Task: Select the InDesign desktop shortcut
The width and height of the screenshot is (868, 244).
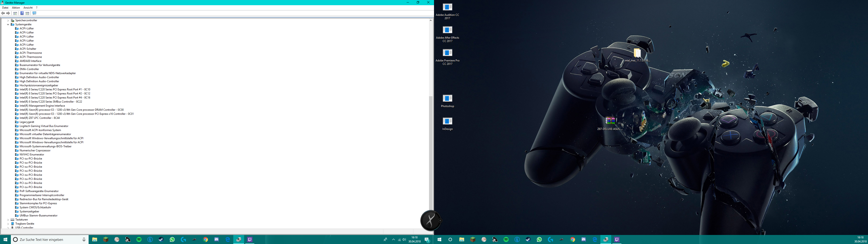Action: (x=447, y=121)
